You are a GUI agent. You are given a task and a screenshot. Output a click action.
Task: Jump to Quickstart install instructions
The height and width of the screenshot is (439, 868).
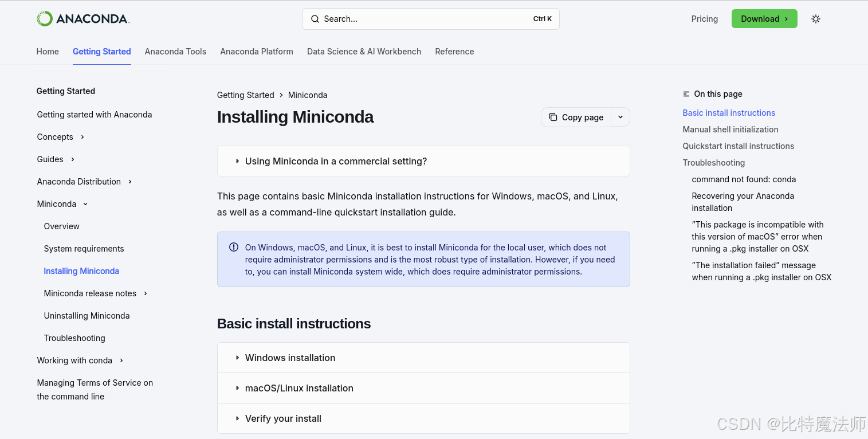739,146
